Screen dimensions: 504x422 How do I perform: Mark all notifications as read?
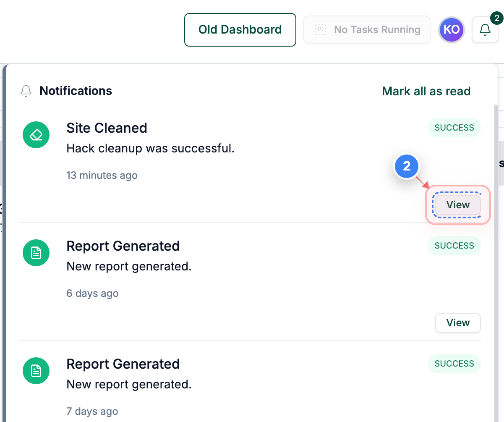coord(426,91)
